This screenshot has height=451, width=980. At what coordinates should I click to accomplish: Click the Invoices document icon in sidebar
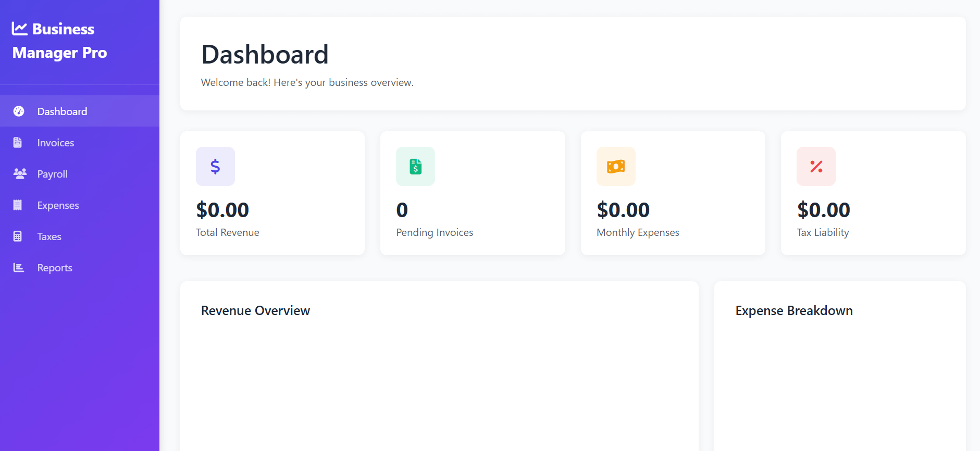tap(18, 143)
